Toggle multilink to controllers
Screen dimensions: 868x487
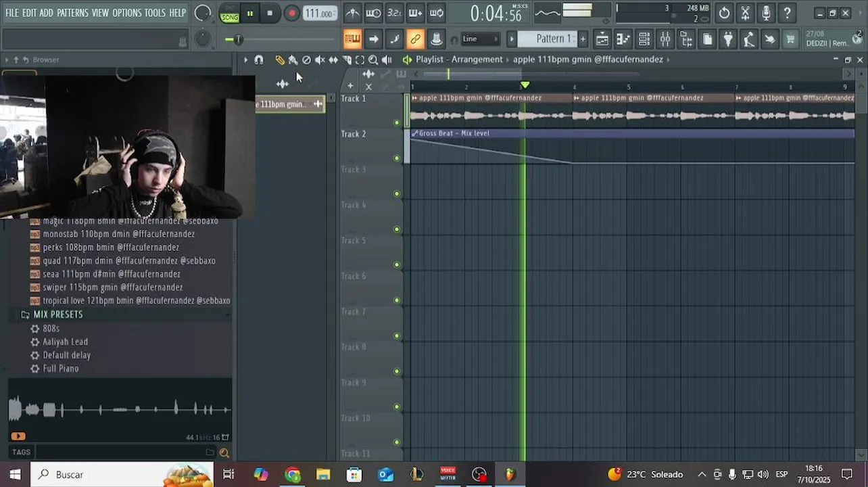tap(415, 39)
